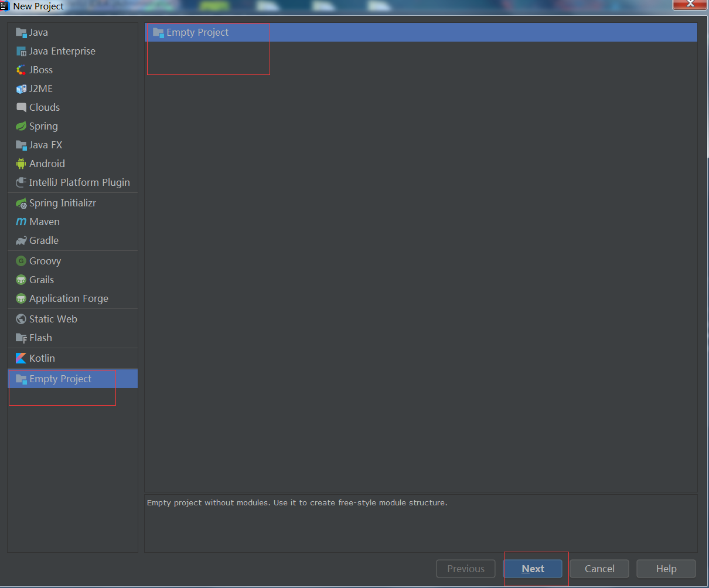The height and width of the screenshot is (588, 709).
Task: Choose Spring project type
Action: point(73,127)
